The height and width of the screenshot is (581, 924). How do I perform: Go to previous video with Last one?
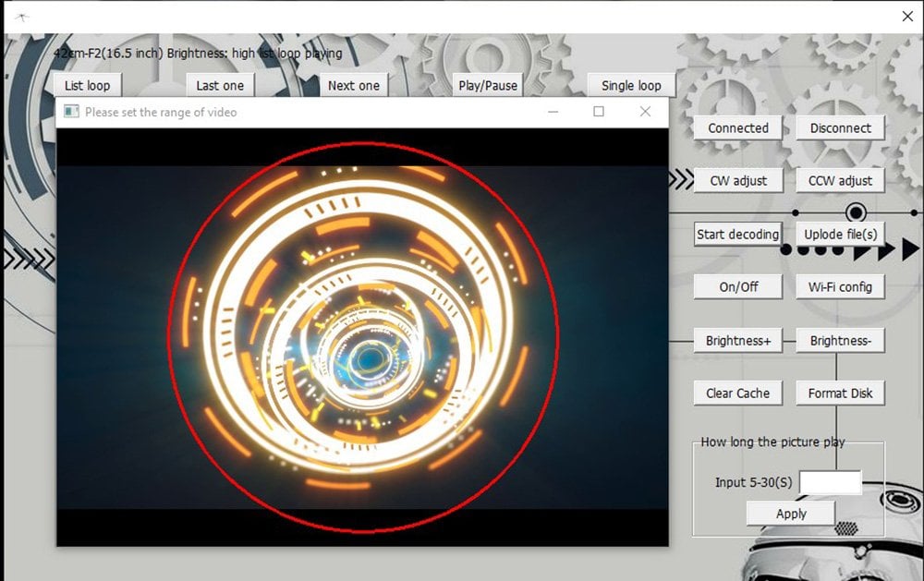(x=220, y=86)
